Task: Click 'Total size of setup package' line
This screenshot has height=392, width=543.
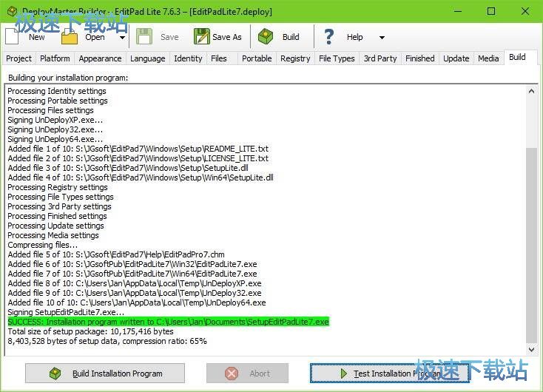Action: pyautogui.click(x=90, y=331)
